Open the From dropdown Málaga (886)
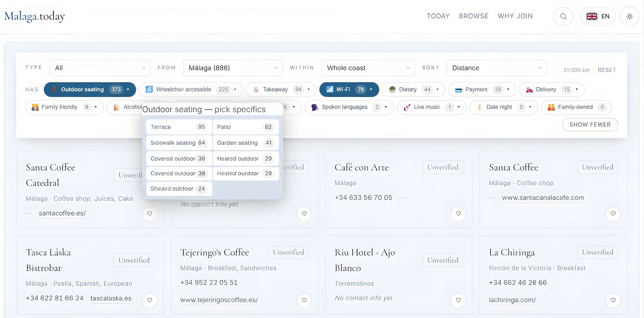 [233, 68]
